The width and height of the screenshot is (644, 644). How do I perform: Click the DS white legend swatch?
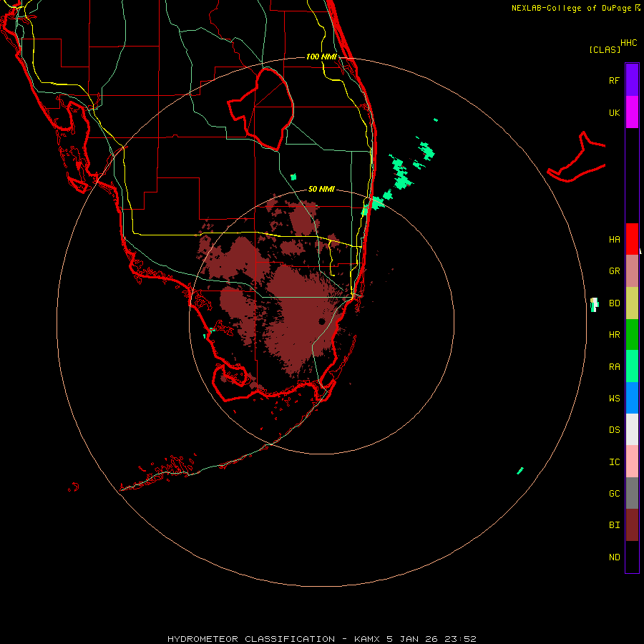tap(632, 429)
